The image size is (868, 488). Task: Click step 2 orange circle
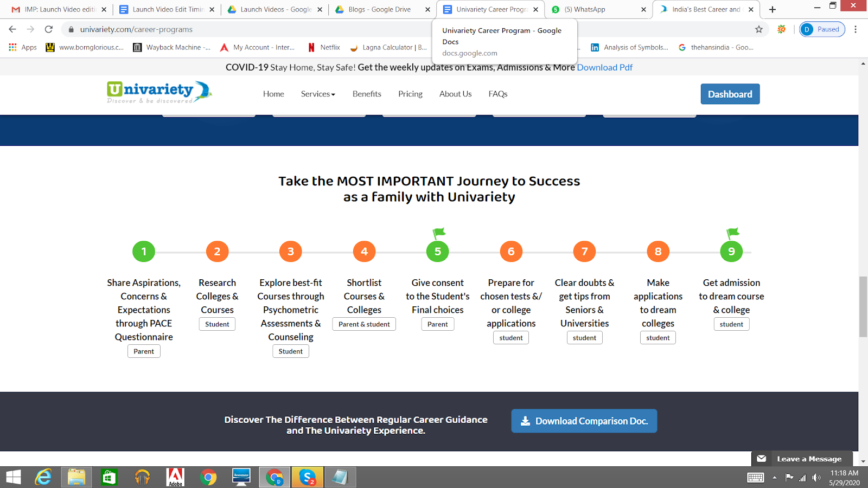click(x=217, y=251)
